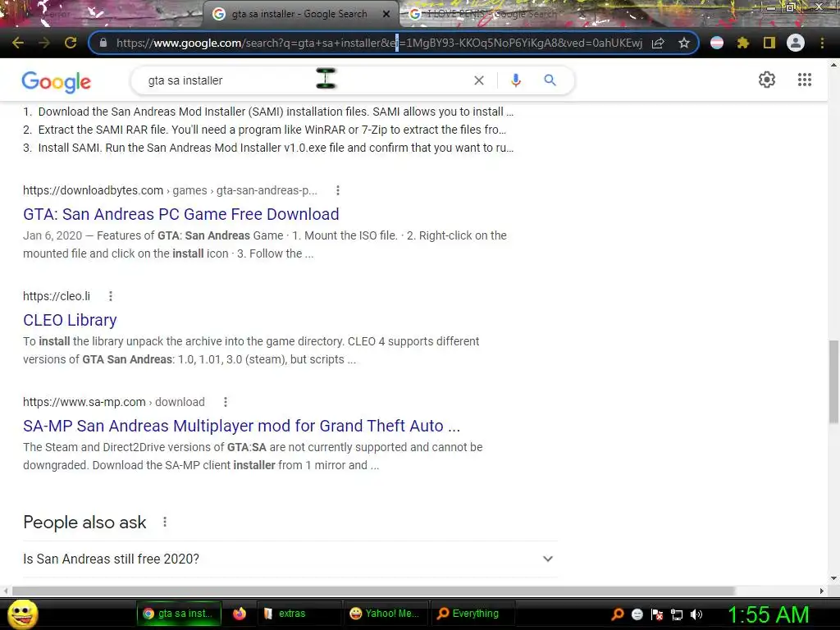Switch to the leftmost background tab
This screenshot has height=630, width=840.
pos(102,15)
